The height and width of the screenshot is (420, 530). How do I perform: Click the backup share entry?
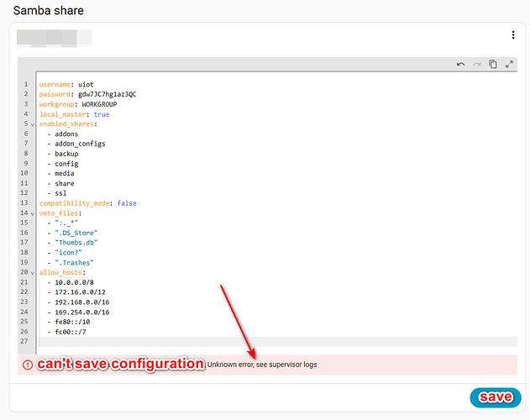click(x=66, y=154)
